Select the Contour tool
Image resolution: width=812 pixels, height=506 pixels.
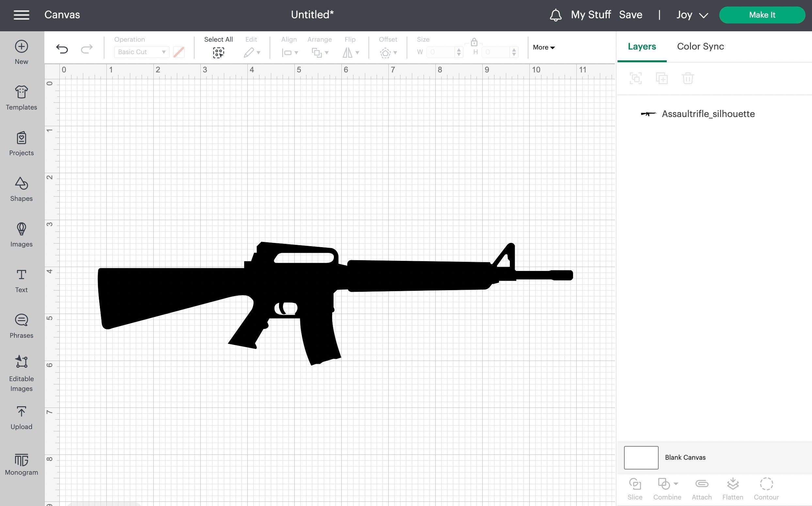click(766, 488)
